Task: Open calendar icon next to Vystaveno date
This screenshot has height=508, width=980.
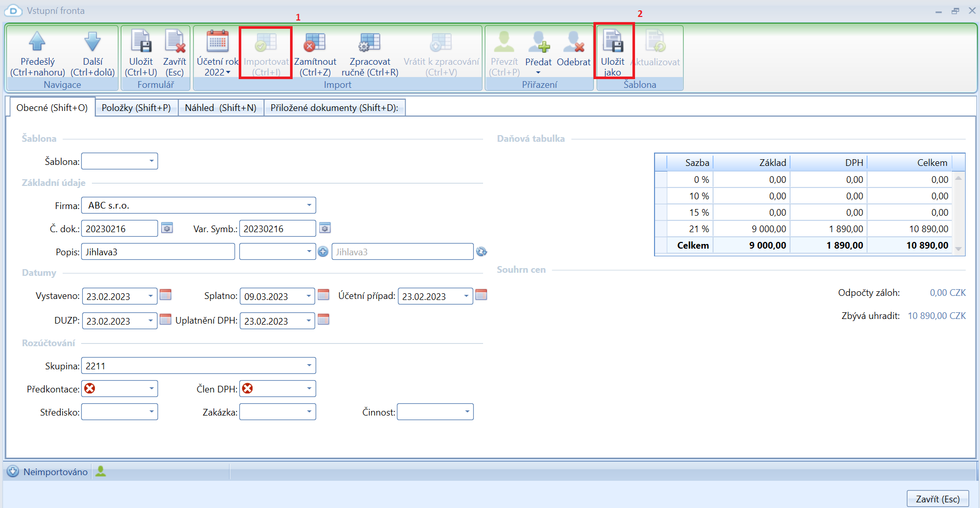Action: [165, 295]
